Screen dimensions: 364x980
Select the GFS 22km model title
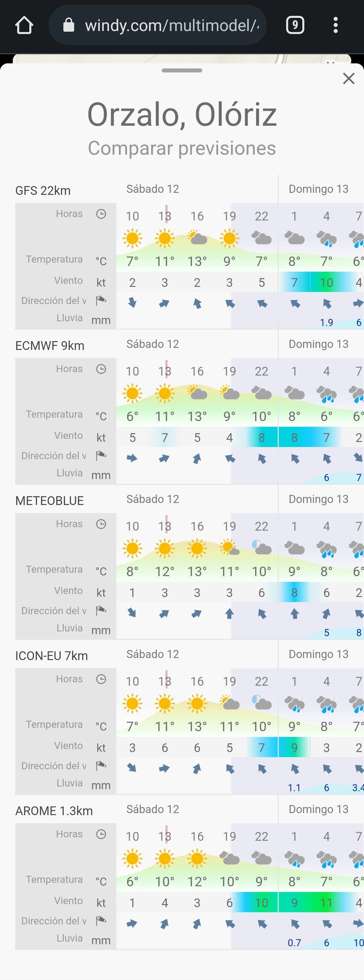coord(43,190)
